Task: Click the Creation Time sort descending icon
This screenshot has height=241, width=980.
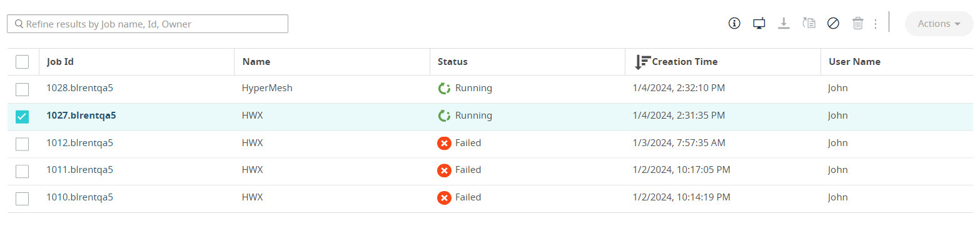Action: pyautogui.click(x=642, y=62)
